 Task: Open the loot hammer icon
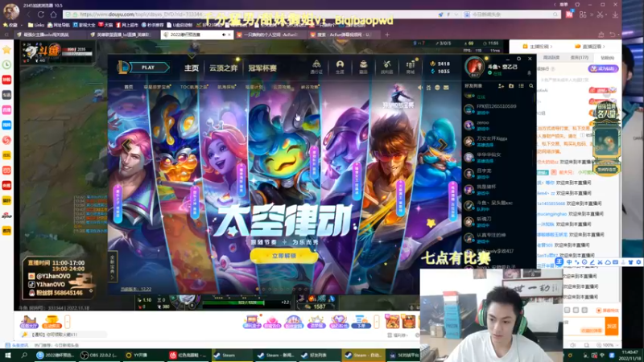tap(386, 67)
